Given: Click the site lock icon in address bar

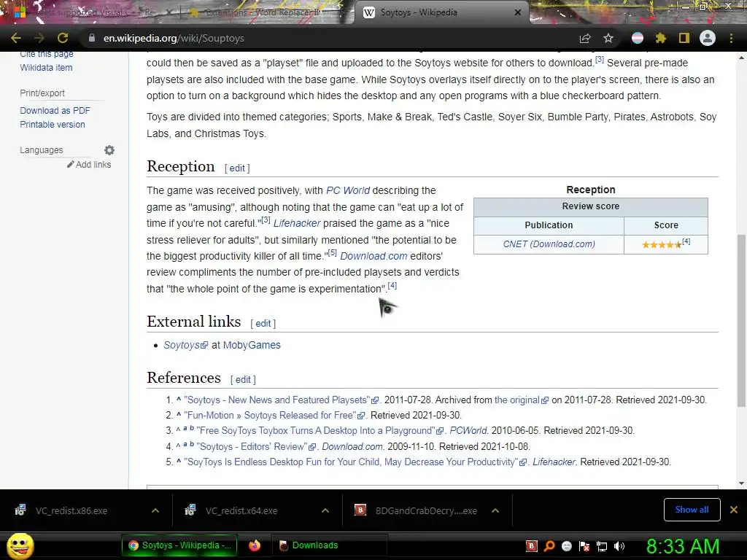Looking at the screenshot, I should click(92, 38).
